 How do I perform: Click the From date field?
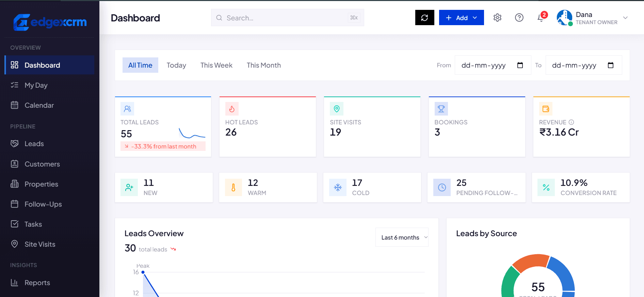tap(493, 65)
